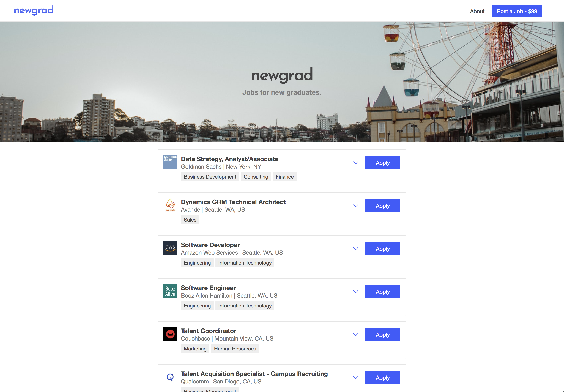The image size is (564, 392).
Task: Apply to the Amazon Web Services job
Action: pos(383,249)
